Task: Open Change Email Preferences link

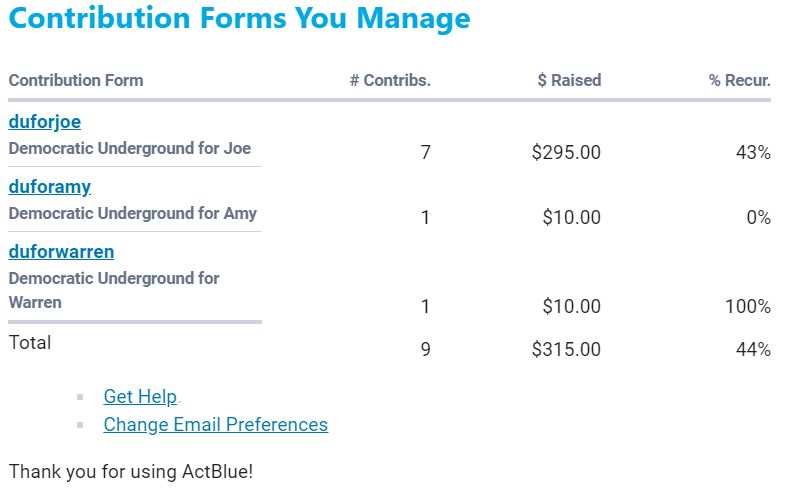Action: [x=215, y=425]
